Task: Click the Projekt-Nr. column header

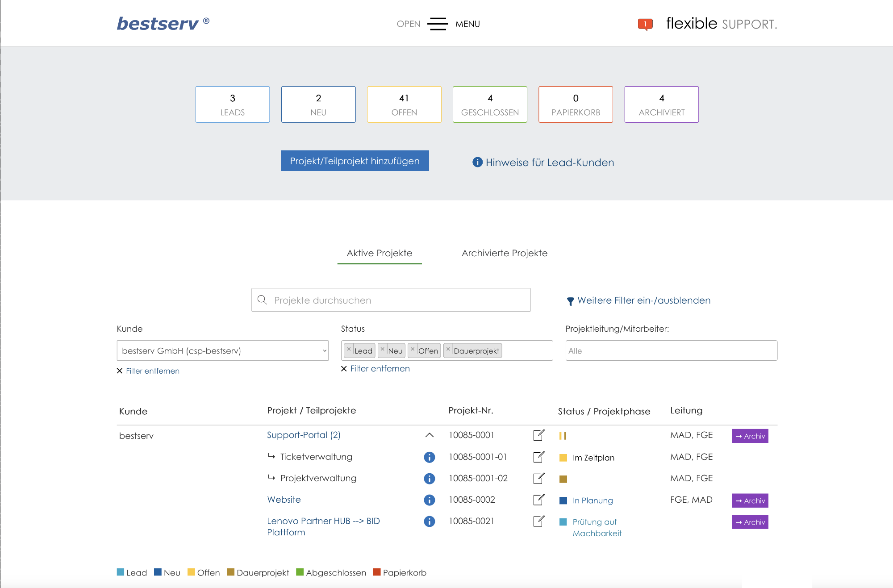Action: pyautogui.click(x=471, y=411)
